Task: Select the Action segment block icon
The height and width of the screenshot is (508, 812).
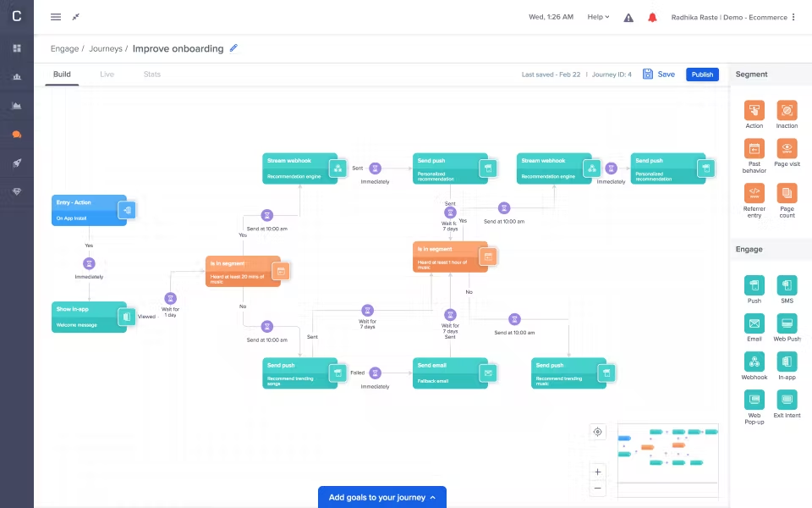Action: coord(754,110)
